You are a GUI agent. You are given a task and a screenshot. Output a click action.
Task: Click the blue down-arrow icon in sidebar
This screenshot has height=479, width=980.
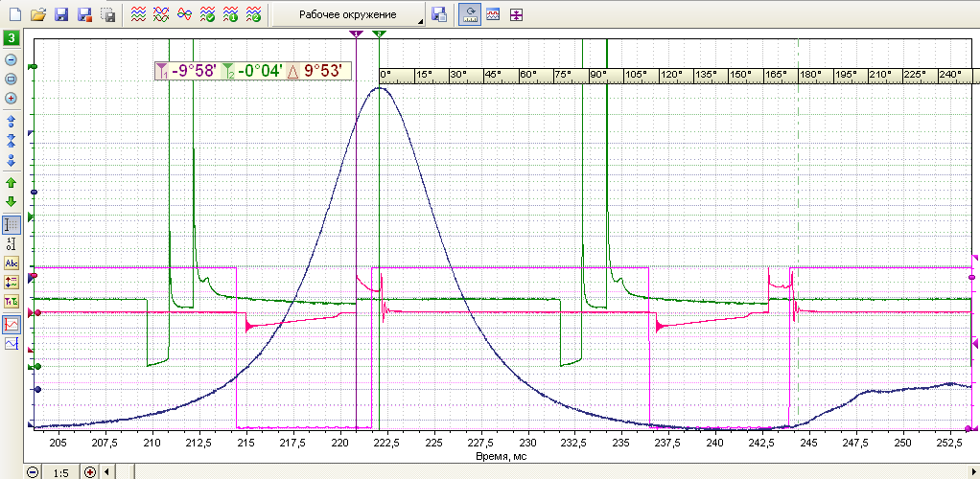[12, 160]
